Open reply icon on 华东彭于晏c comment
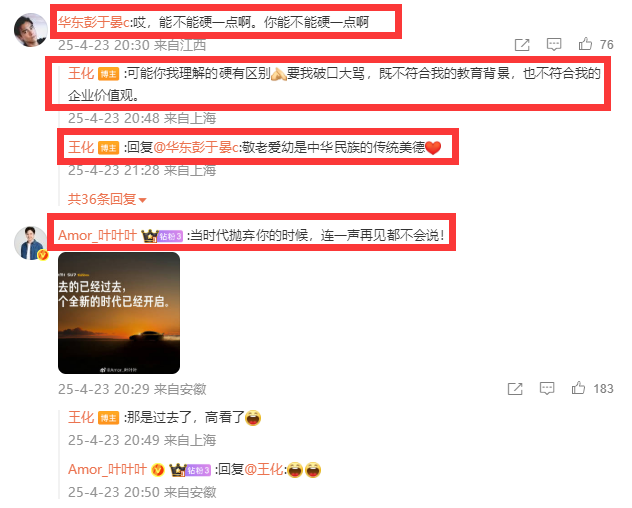 tap(554, 44)
